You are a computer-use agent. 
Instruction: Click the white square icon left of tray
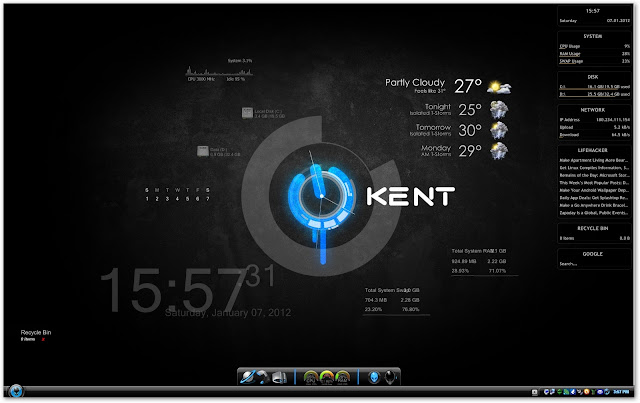534,392
